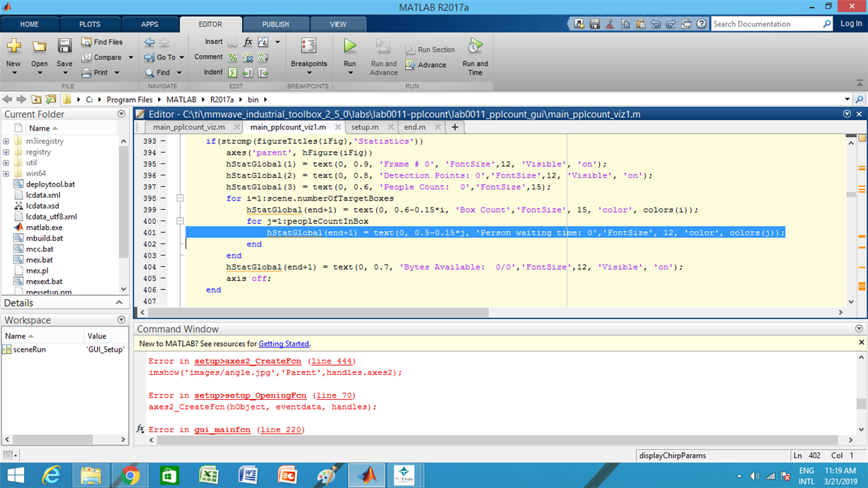Click the Find Files icon

86,42
